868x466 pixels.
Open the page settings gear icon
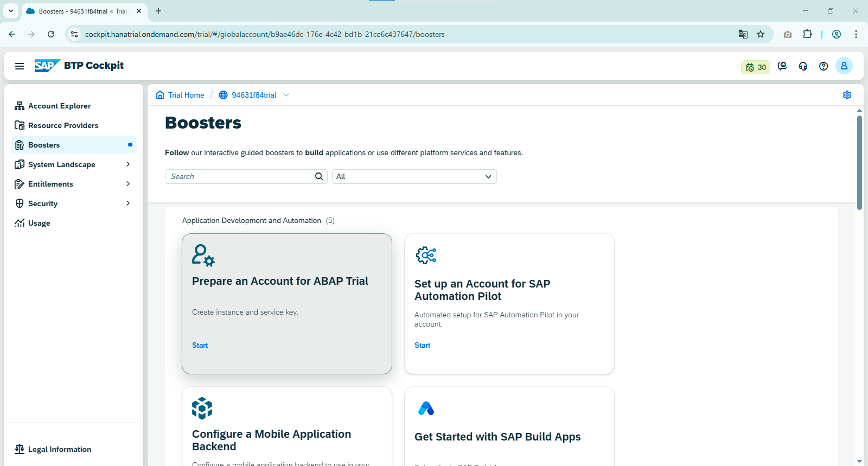847,95
